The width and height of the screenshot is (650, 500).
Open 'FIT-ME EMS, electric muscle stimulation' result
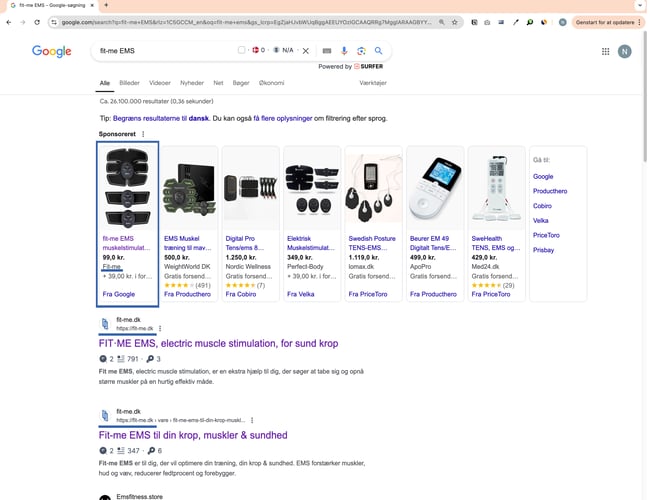pos(218,343)
